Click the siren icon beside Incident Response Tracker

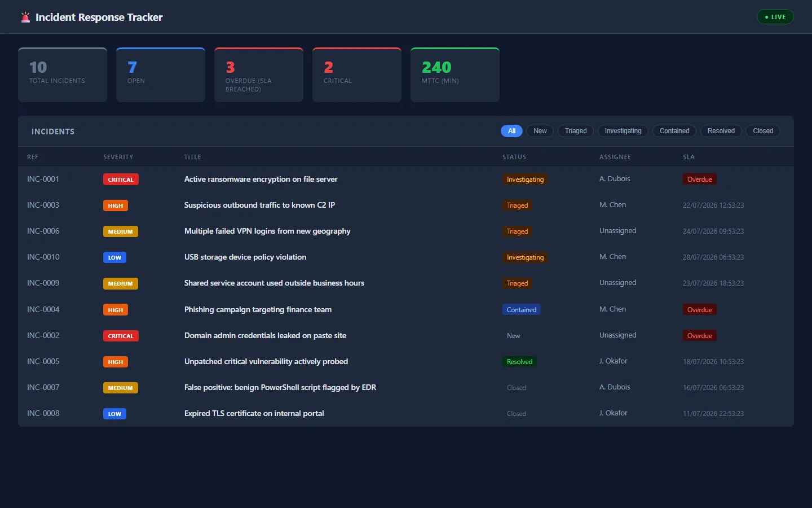pos(25,17)
